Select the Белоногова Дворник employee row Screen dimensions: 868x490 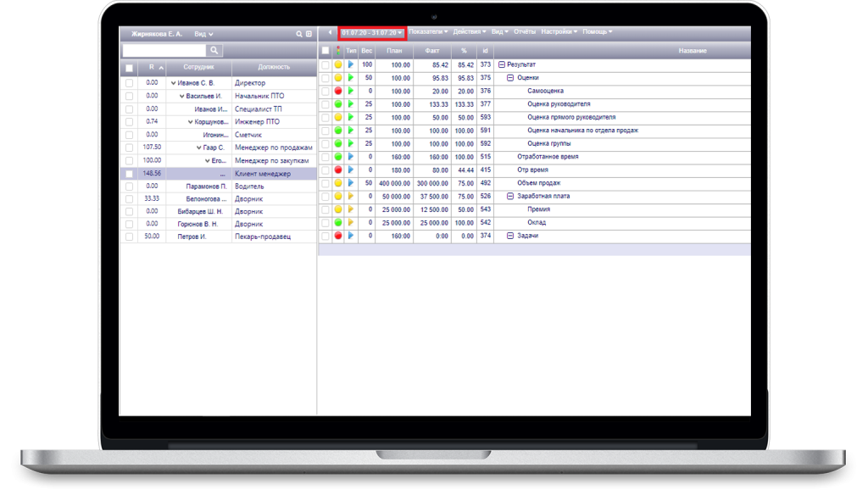point(219,198)
